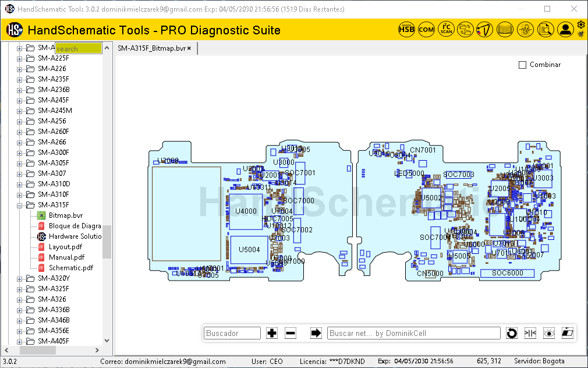The width and height of the screenshot is (588, 368).
Task: Expand the SM-A235F folder
Action: point(19,80)
